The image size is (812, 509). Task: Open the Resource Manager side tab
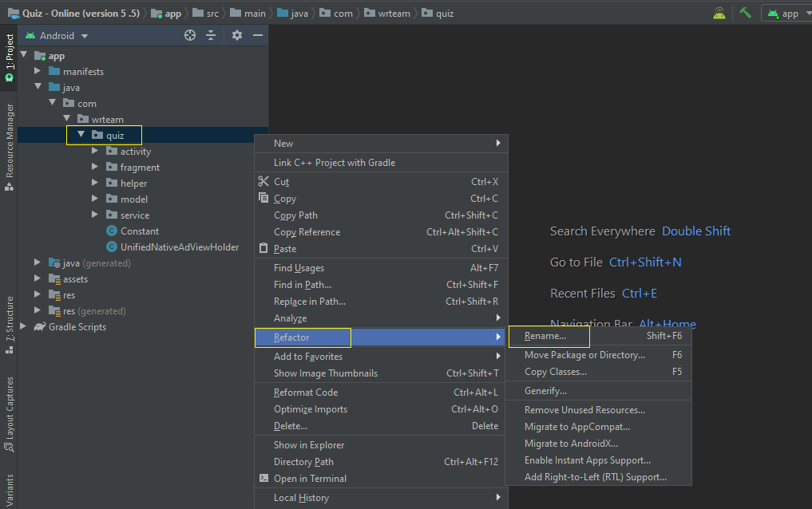pyautogui.click(x=10, y=148)
